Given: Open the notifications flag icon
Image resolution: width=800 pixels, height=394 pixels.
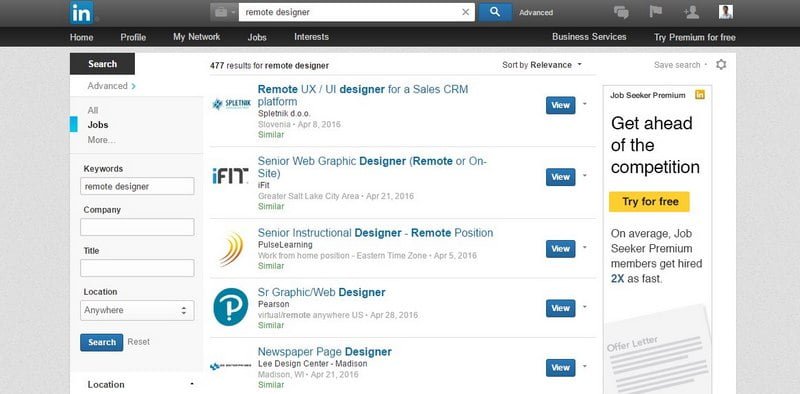Looking at the screenshot, I should pyautogui.click(x=656, y=12).
